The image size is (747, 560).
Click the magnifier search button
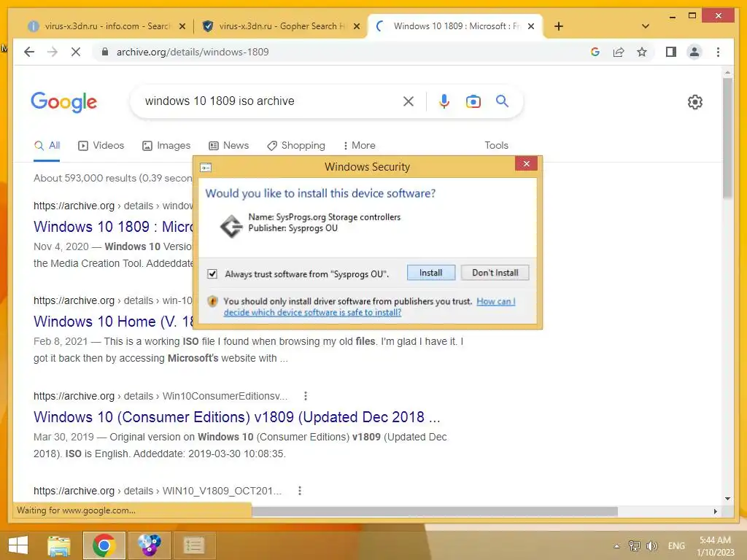(502, 101)
